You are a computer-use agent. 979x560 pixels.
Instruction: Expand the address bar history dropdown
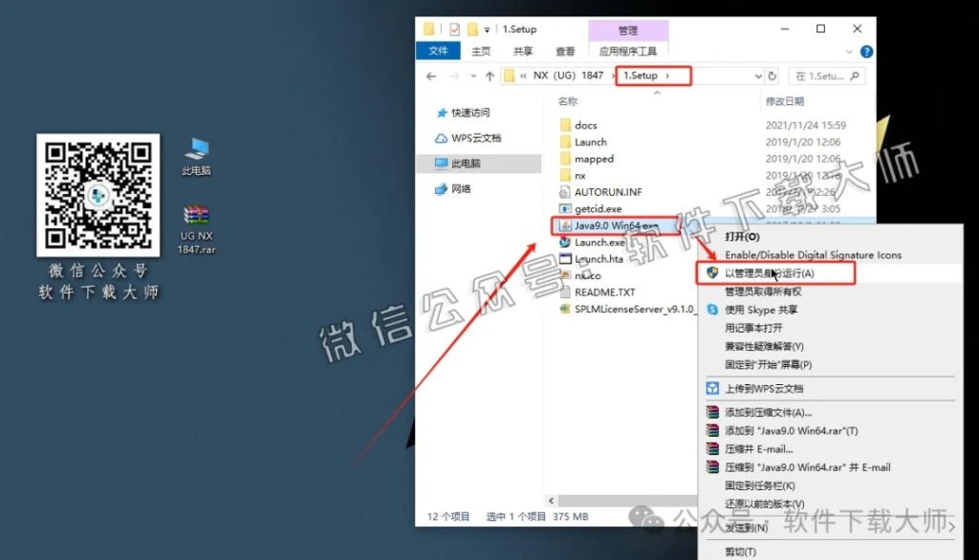pos(758,76)
